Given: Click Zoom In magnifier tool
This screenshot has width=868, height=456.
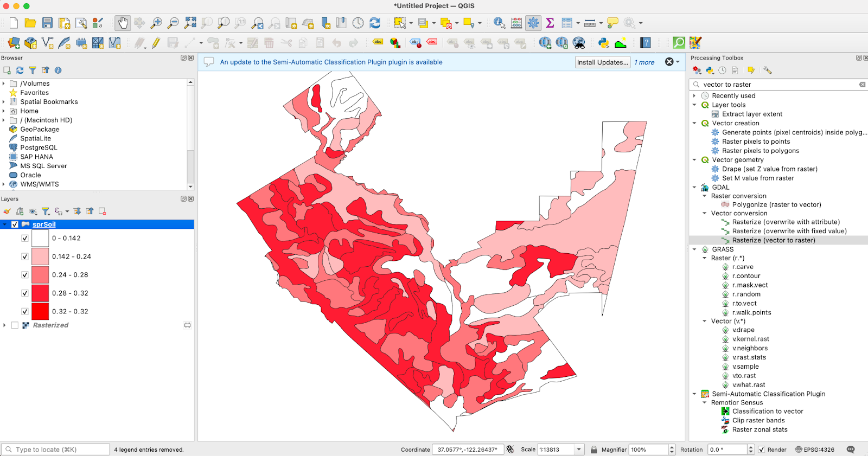Looking at the screenshot, I should (x=156, y=23).
